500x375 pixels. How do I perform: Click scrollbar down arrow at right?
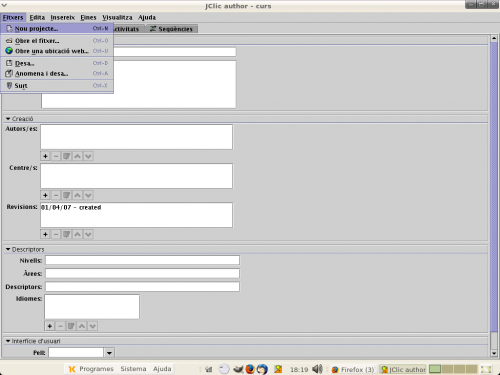click(494, 353)
